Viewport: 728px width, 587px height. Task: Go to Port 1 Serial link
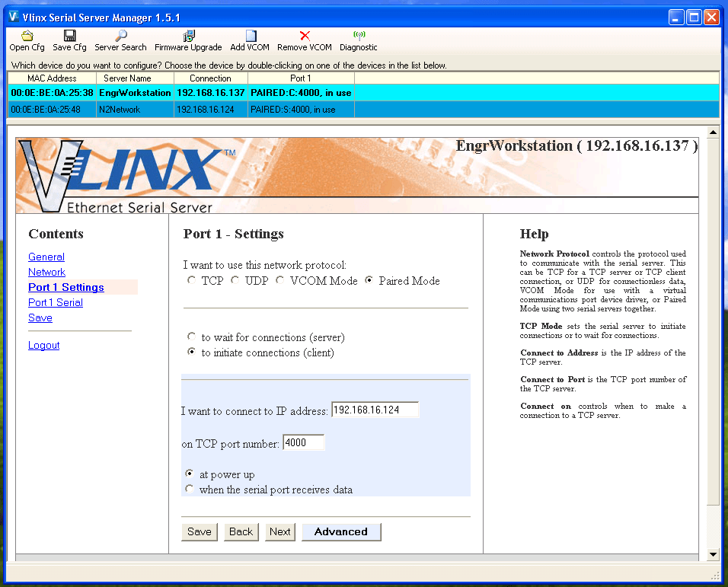coord(56,302)
